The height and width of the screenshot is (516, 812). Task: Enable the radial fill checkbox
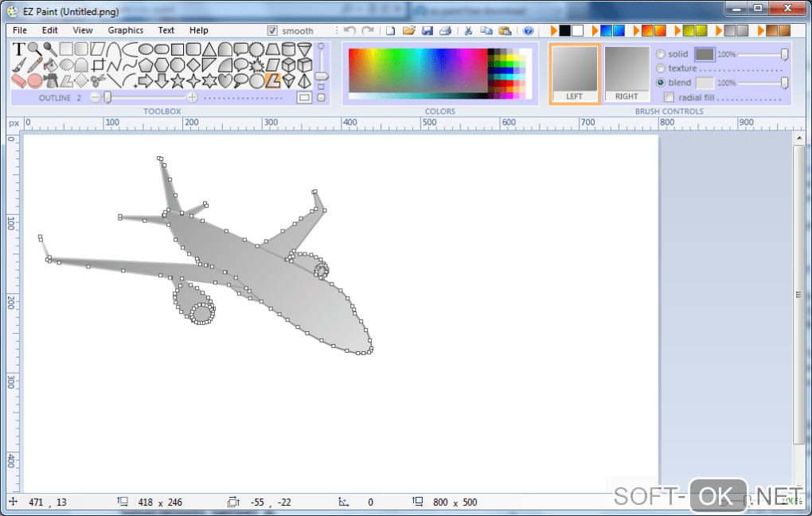(x=669, y=97)
